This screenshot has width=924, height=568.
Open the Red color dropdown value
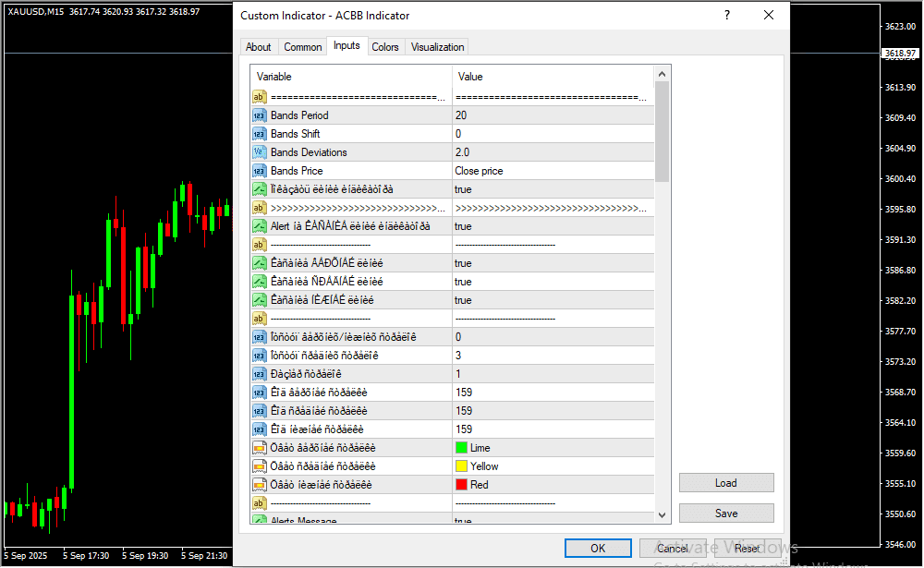click(479, 485)
